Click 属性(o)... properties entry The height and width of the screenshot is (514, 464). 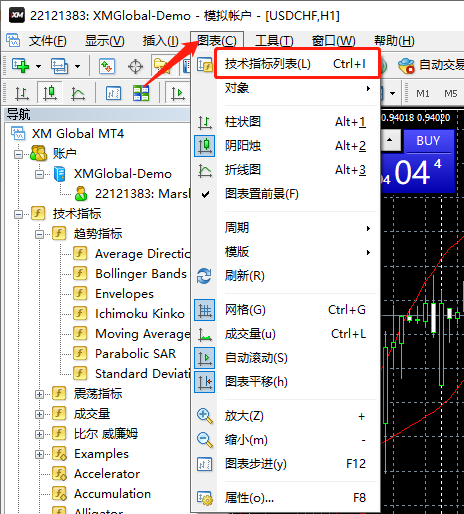[x=286, y=498]
